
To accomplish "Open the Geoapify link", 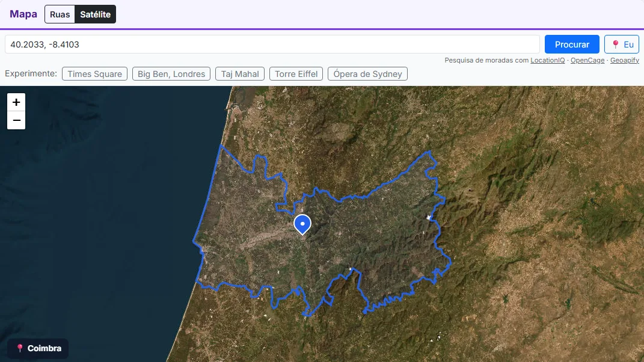I will [x=625, y=60].
